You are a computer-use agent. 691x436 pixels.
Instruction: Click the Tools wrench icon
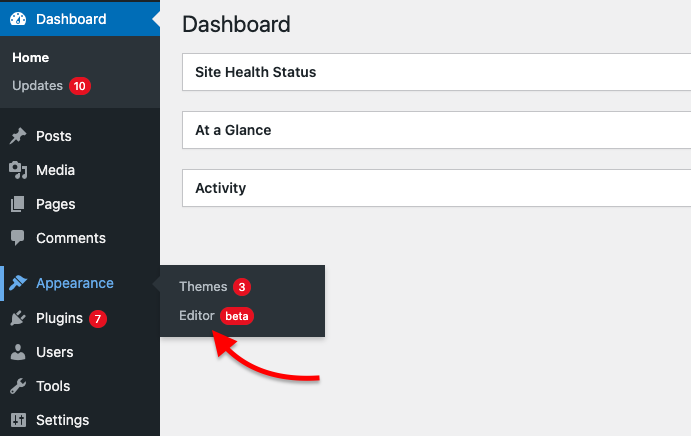click(x=18, y=386)
